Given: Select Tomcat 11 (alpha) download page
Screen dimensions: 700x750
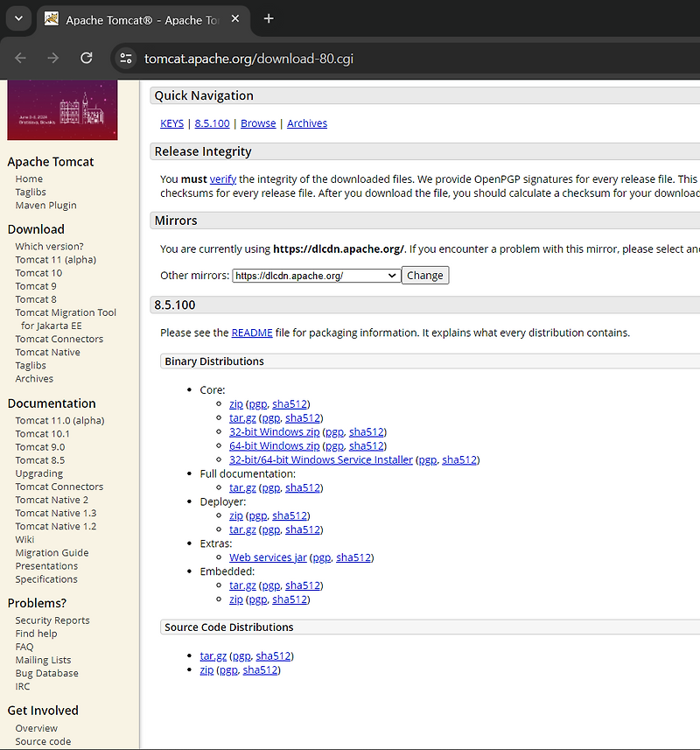Looking at the screenshot, I should pyautogui.click(x=55, y=260).
